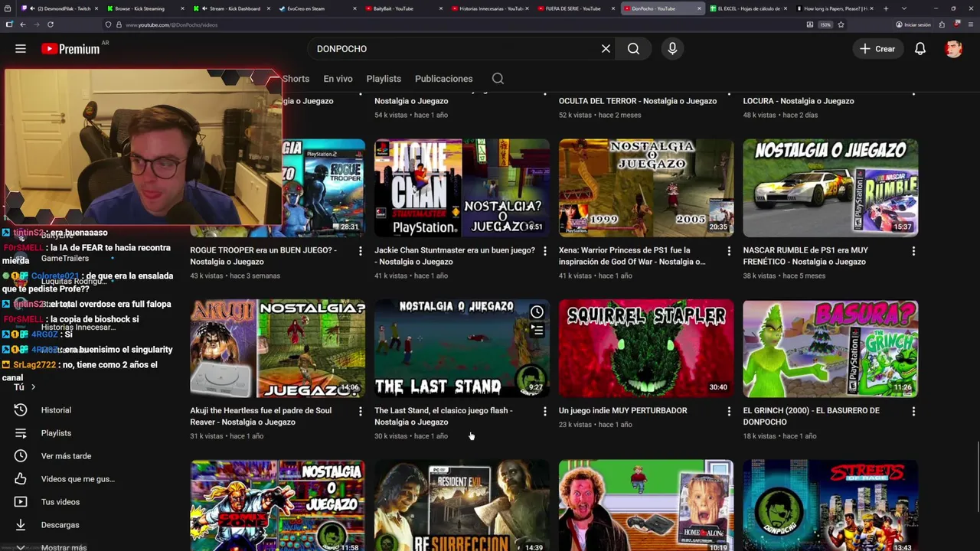Open Un juego indie MUY PERTURBADOR title
Viewport: 980px width, 551px height.
(622, 411)
